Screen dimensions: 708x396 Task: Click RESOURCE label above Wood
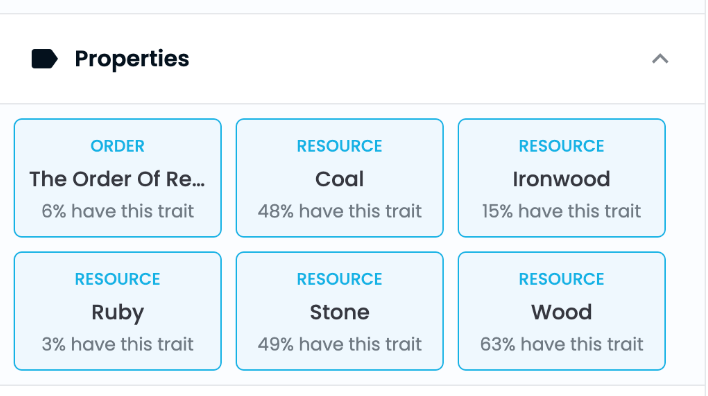(x=561, y=280)
